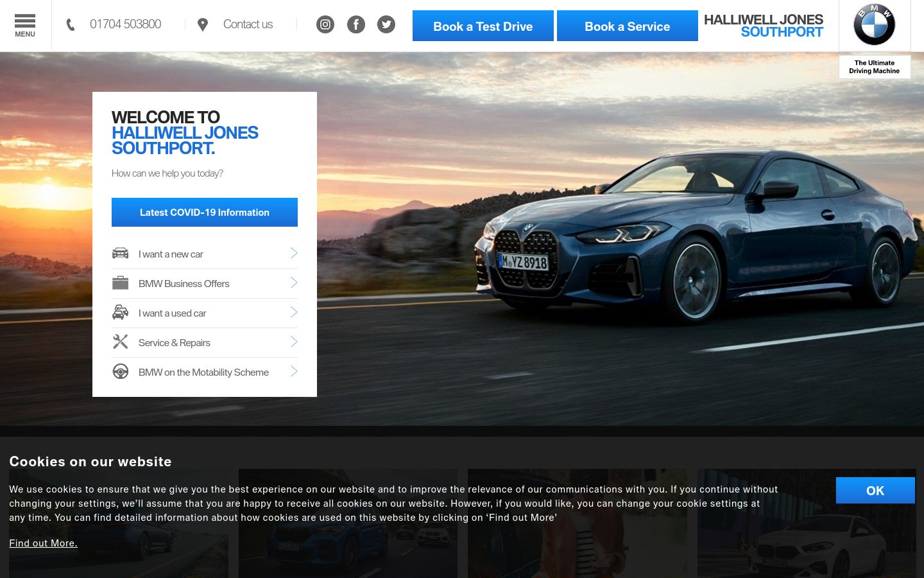Click the 'Cookies on our website' heading
This screenshot has height=578, width=924.
tap(90, 461)
